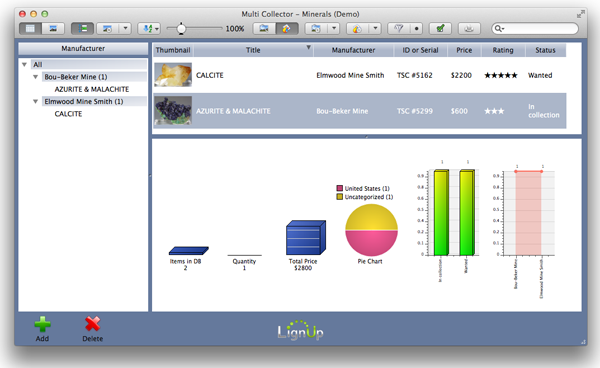Image resolution: width=600 pixels, height=368 pixels.
Task: Click the yellow Uncategorized legend swatch
Action: tap(339, 197)
